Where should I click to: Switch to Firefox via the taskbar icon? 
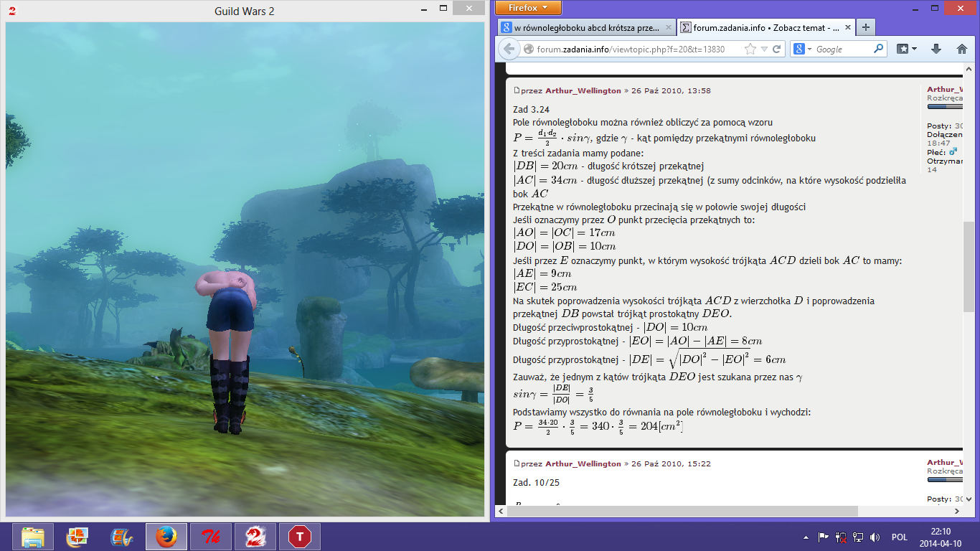(x=166, y=537)
